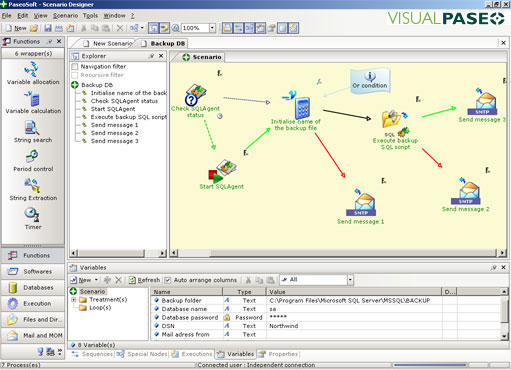
Task: Click the Save toolbar icon
Action: coord(48,28)
